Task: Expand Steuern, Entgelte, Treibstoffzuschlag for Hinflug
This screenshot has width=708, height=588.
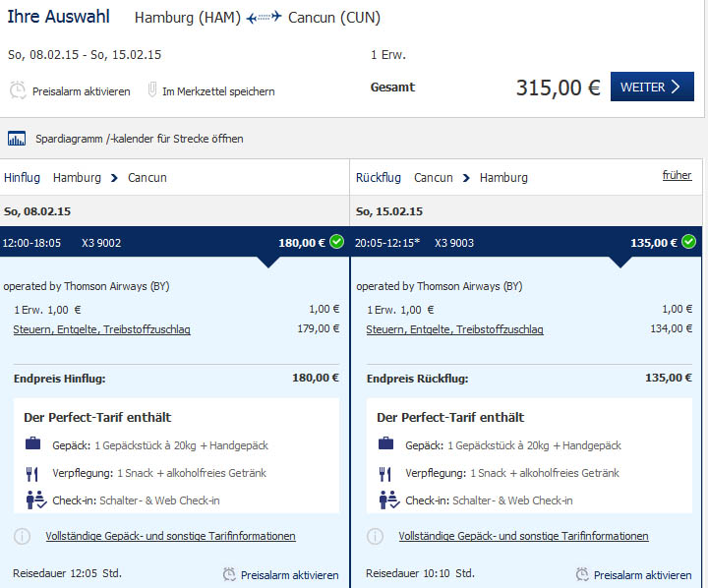Action: coord(101,329)
